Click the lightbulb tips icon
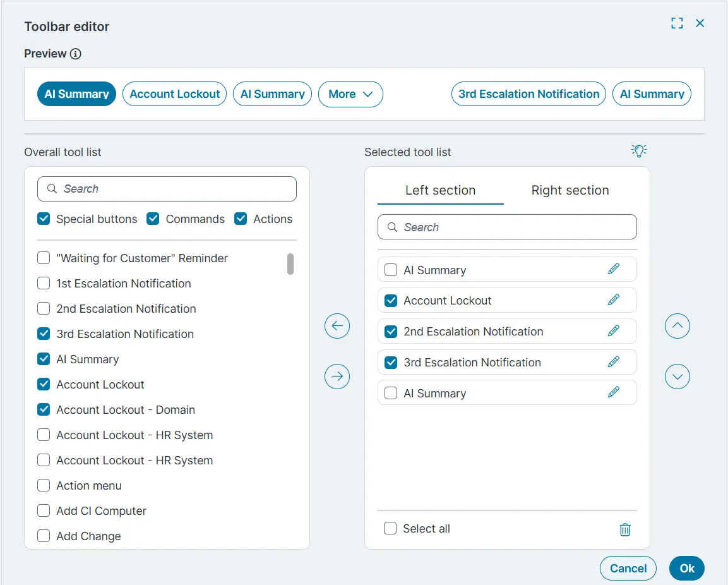 pyautogui.click(x=639, y=150)
